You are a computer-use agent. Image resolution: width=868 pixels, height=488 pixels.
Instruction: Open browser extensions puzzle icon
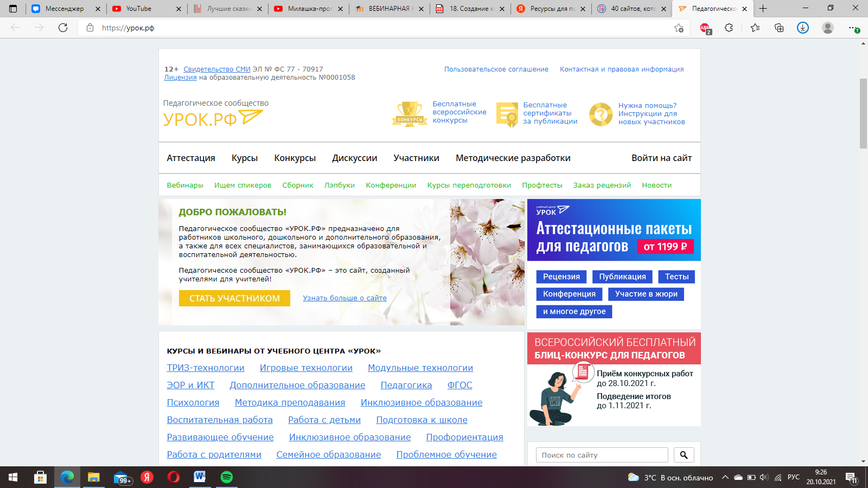click(x=729, y=28)
